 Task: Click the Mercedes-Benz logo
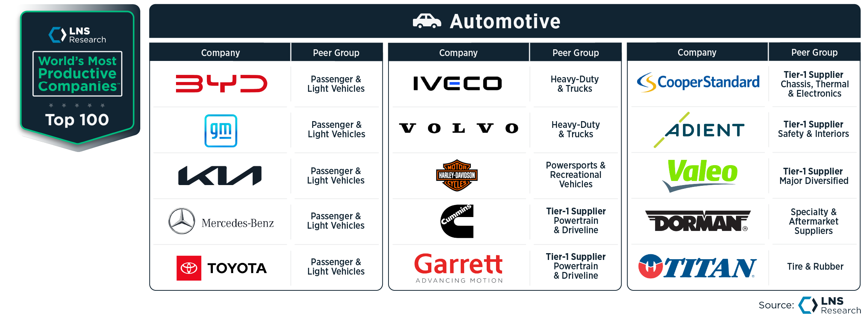pyautogui.click(x=221, y=222)
